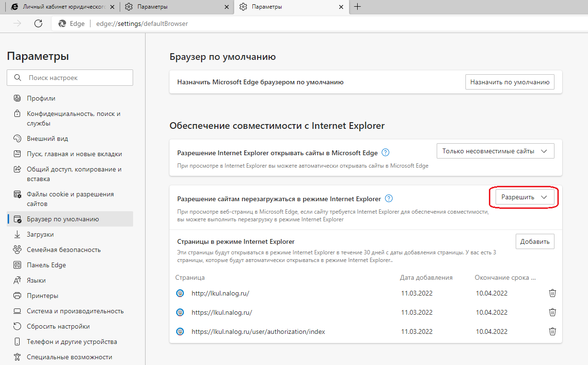Switch to Личный кабинет юридического tab
This screenshot has height=365, width=588.
(63, 7)
